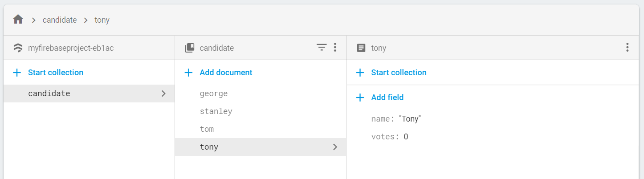Image resolution: width=644 pixels, height=179 pixels.
Task: Go to the home root icon
Action: (18, 20)
